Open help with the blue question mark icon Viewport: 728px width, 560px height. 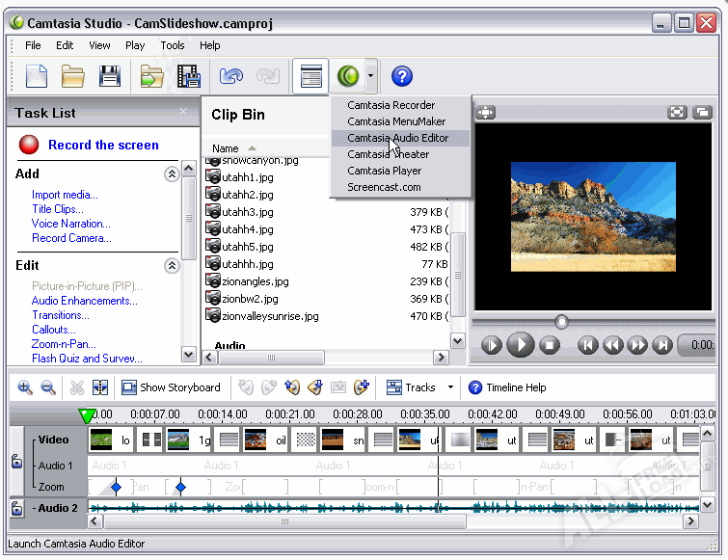tap(402, 76)
